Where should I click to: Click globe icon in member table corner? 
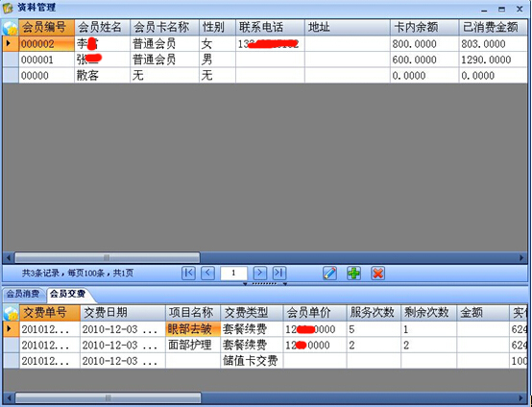pyautogui.click(x=11, y=28)
